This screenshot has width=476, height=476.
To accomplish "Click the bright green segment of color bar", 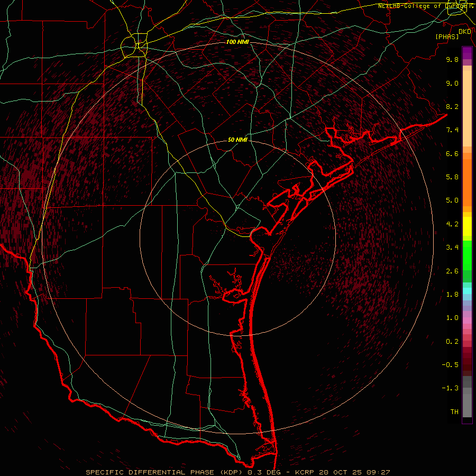I will click(x=467, y=255).
